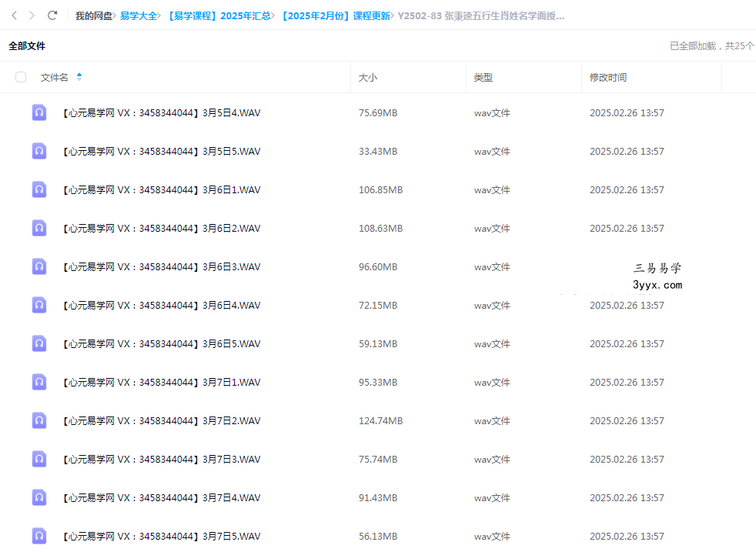The height and width of the screenshot is (552, 756).
Task: Select file name 3月6日5.WAV
Action: click(x=161, y=344)
